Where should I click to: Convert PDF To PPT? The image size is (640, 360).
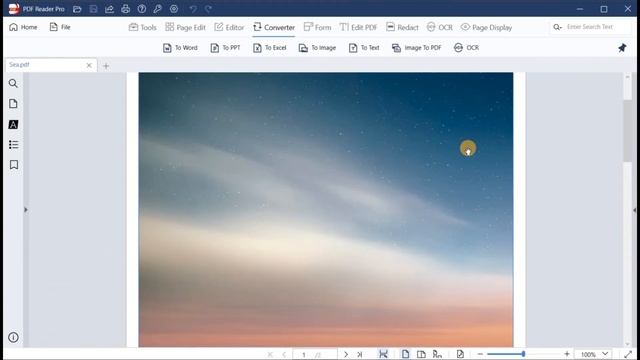coord(225,48)
